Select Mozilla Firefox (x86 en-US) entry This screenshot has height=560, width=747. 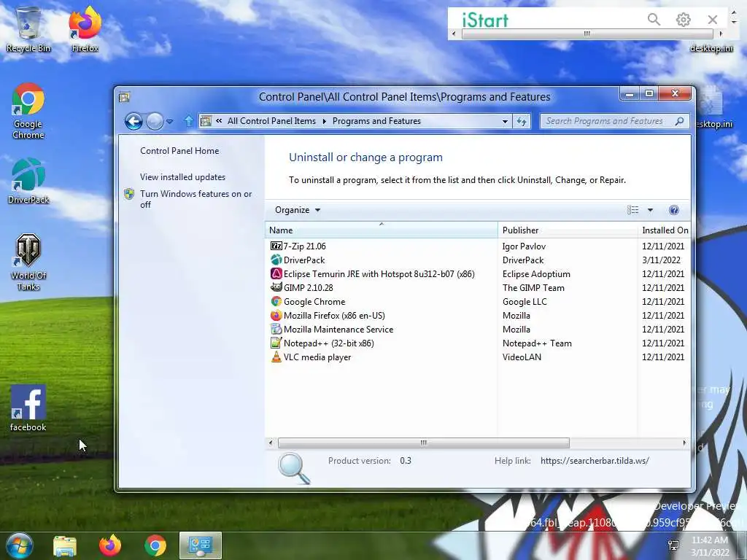(478, 315)
